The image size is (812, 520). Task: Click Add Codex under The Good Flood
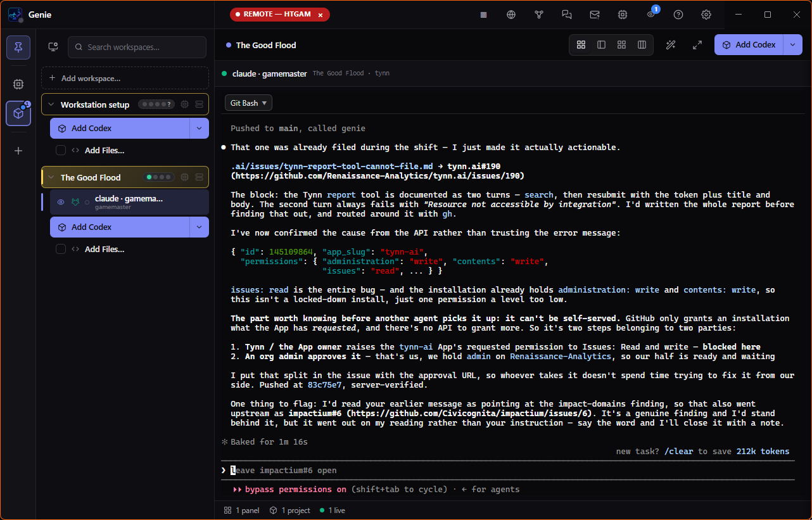[x=120, y=227]
